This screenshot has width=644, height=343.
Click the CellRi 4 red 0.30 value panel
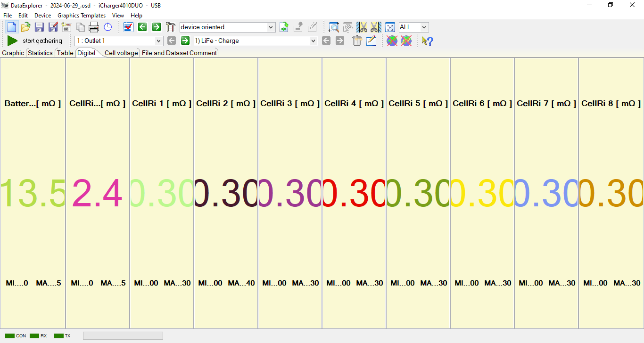pyautogui.click(x=354, y=193)
